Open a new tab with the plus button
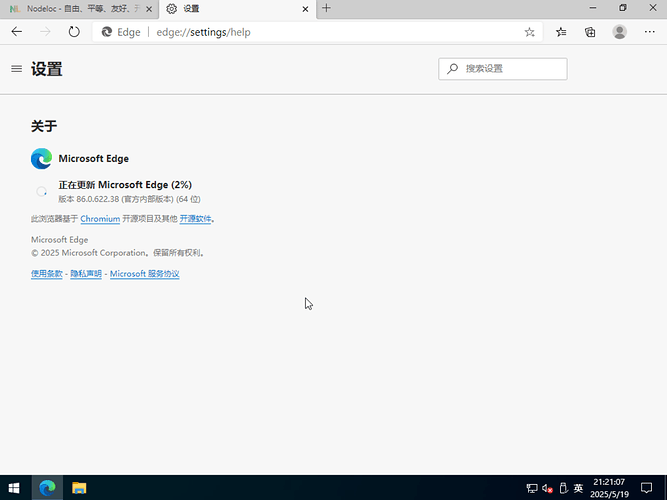Screen dimensions: 667x500 click(326, 8)
